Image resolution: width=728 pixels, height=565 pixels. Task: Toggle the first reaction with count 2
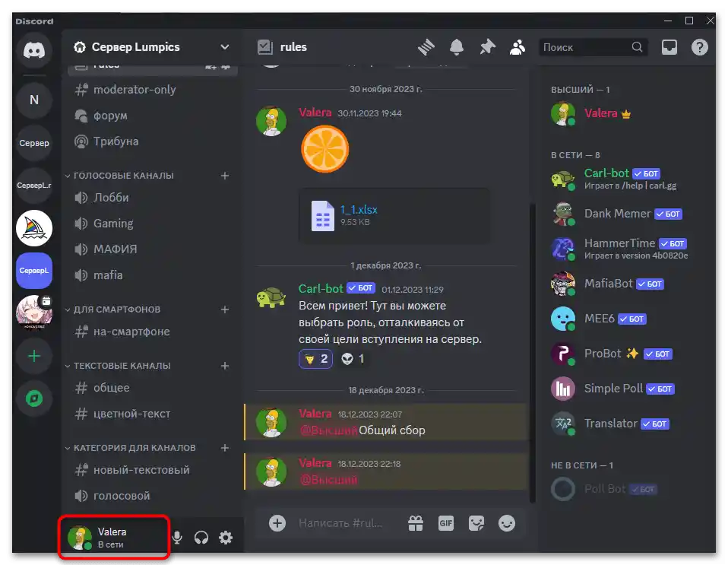[x=315, y=359]
